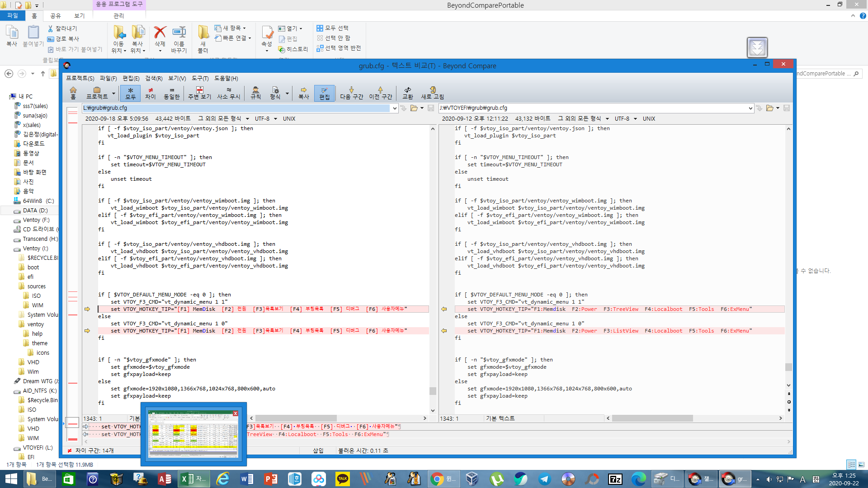Open the 보기(V) menu
The width and height of the screenshot is (868, 488).
click(x=177, y=78)
